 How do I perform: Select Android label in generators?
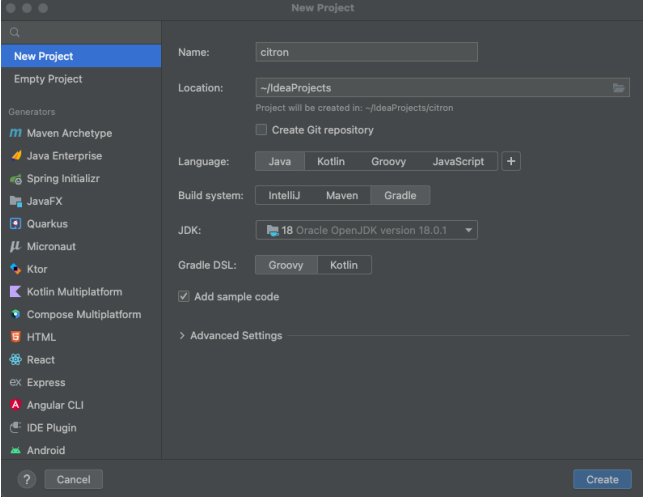(46, 450)
